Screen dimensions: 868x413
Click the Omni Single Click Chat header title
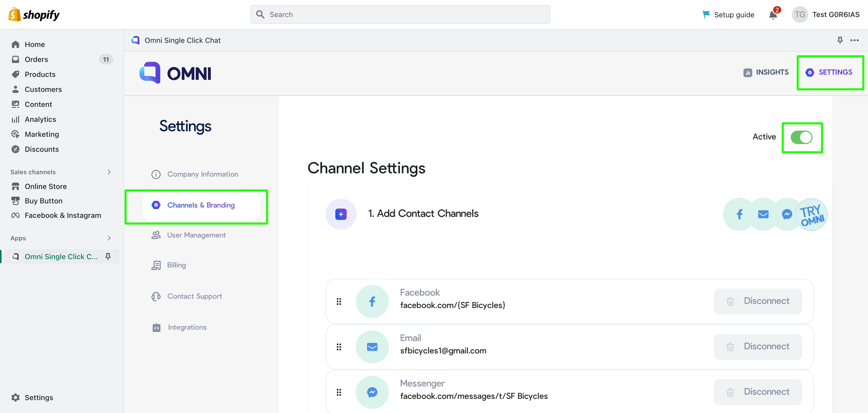tap(182, 40)
